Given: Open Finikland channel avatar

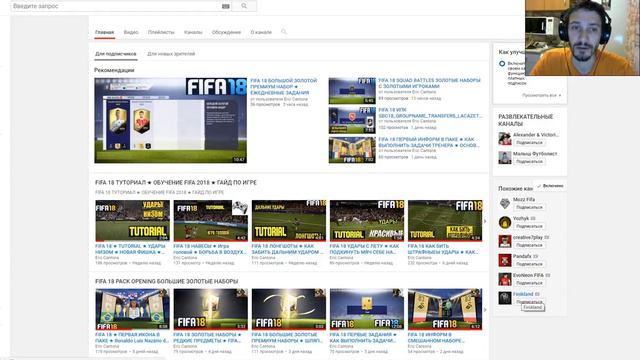Looking at the screenshot, I should click(505, 298).
